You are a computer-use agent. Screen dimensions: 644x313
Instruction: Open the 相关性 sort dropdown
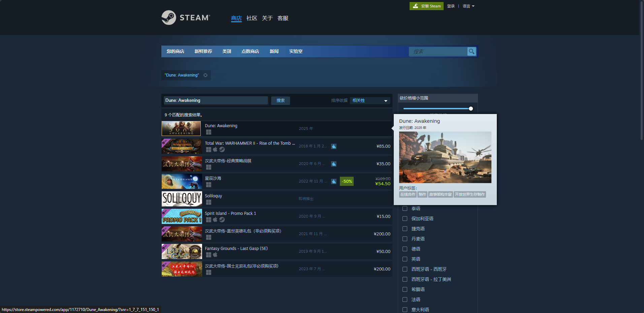pos(370,101)
